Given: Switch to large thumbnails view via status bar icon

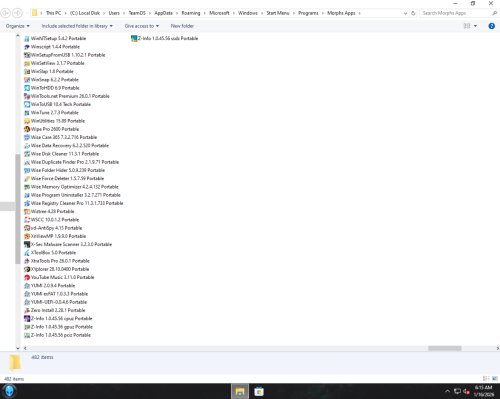Looking at the screenshot, I should pyautogui.click(x=495, y=379).
